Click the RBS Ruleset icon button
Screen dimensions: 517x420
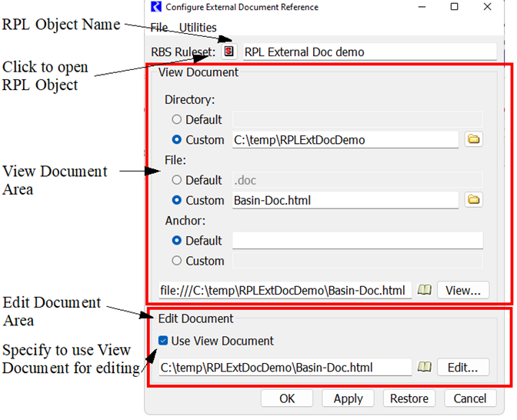click(228, 52)
